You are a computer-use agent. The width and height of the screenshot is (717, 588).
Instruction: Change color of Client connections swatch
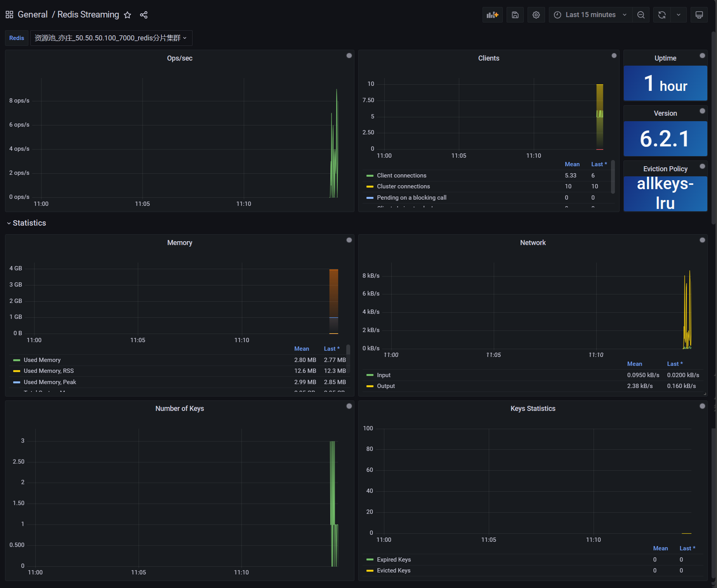click(370, 176)
